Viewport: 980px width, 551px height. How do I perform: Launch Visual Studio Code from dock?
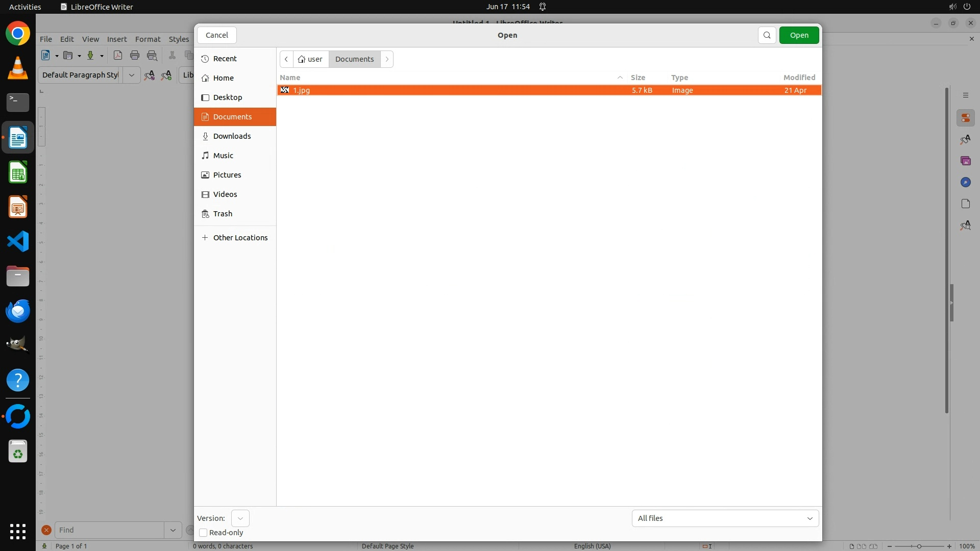pyautogui.click(x=18, y=241)
